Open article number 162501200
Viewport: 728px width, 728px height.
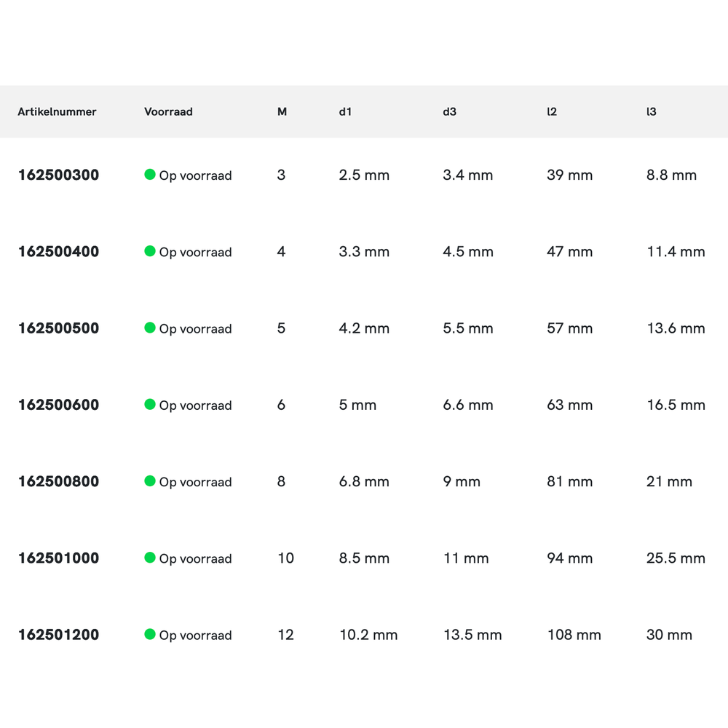58,635
